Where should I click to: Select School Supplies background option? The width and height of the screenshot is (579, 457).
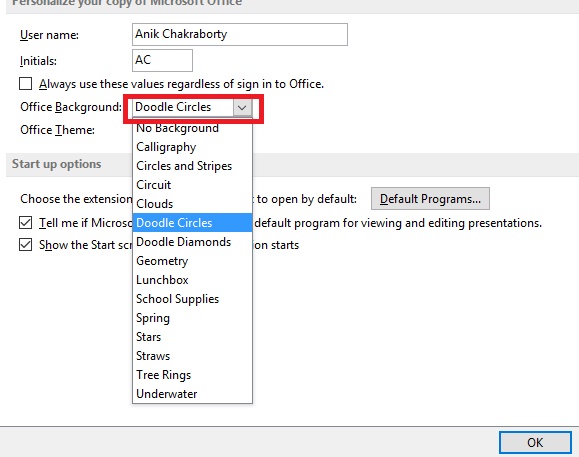click(x=192, y=299)
